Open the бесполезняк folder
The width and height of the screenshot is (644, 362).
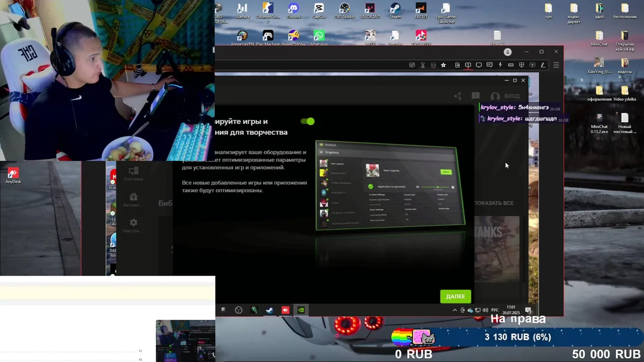[625, 11]
